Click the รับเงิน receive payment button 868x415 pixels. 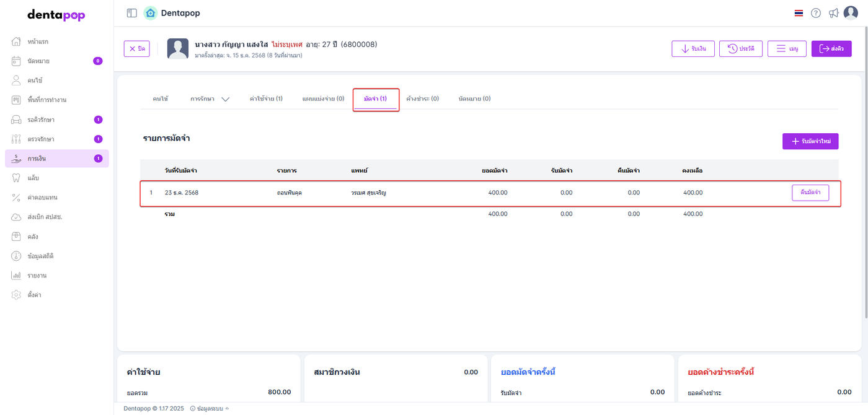pyautogui.click(x=693, y=49)
